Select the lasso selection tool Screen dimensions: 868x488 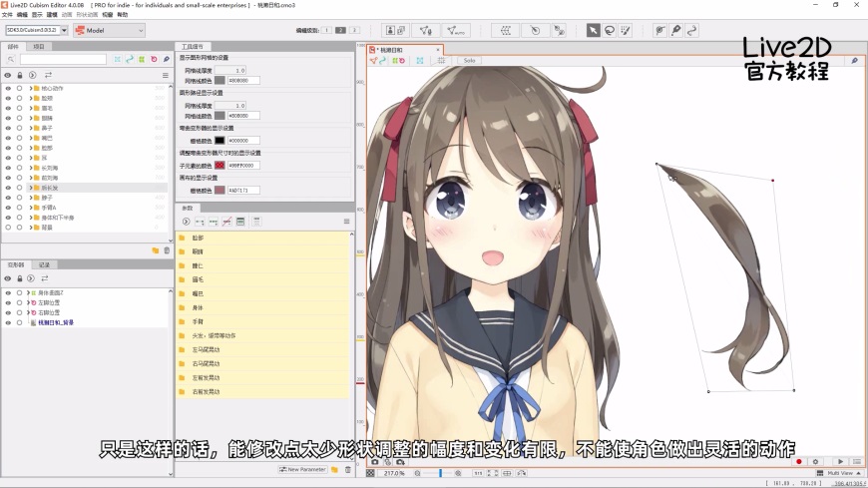(609, 31)
